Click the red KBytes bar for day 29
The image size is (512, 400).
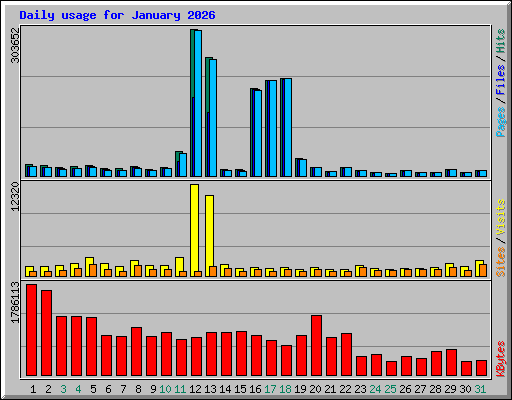point(452,362)
